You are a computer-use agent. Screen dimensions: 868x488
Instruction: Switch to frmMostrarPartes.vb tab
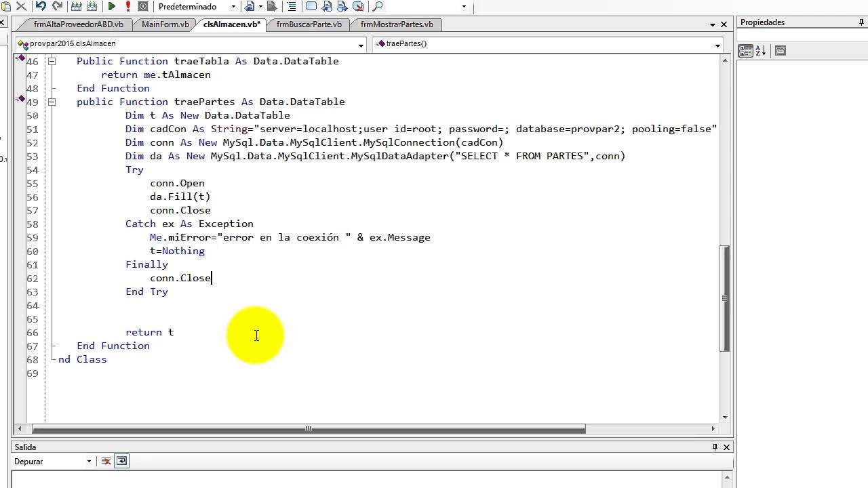tap(397, 24)
